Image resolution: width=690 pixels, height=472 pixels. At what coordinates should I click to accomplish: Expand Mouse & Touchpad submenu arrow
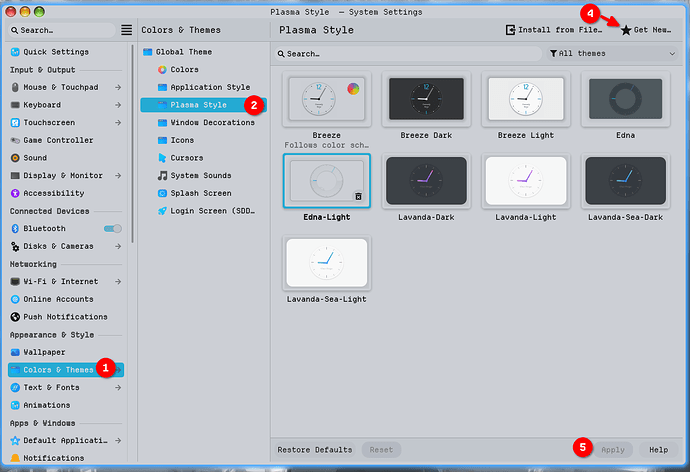(119, 88)
